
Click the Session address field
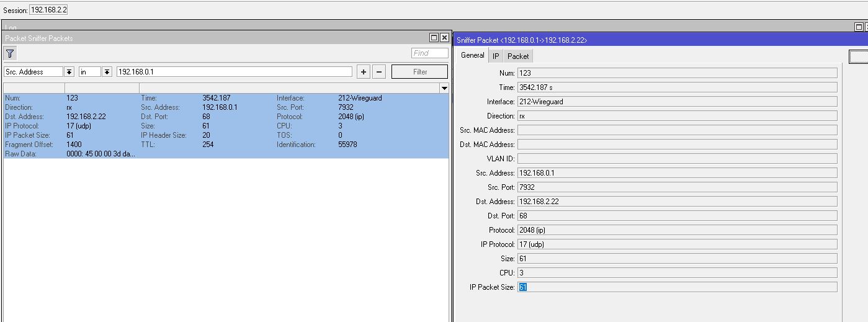48,10
